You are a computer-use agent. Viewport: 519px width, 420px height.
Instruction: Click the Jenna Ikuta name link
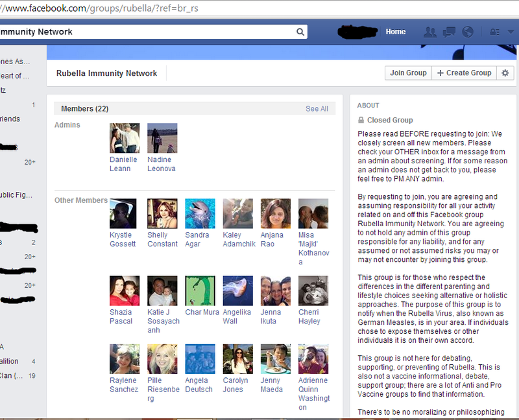coord(271,316)
